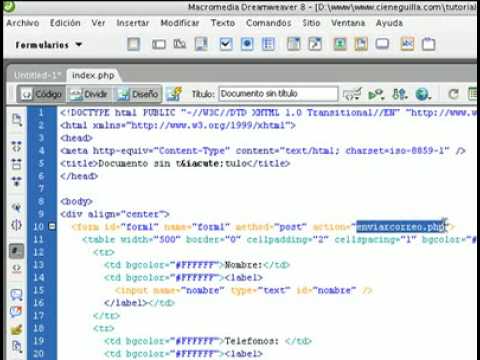Click the highlighted enviarcorreo.php text
This screenshot has height=360, width=480.
click(x=401, y=227)
